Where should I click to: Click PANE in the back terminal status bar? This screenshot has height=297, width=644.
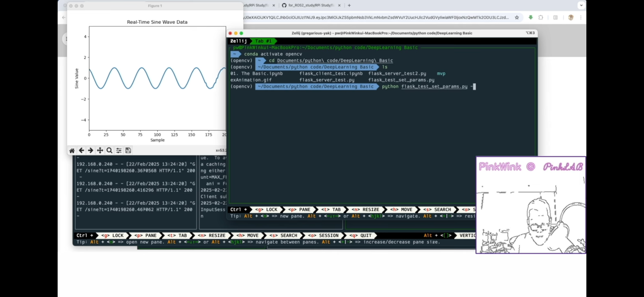click(145, 235)
